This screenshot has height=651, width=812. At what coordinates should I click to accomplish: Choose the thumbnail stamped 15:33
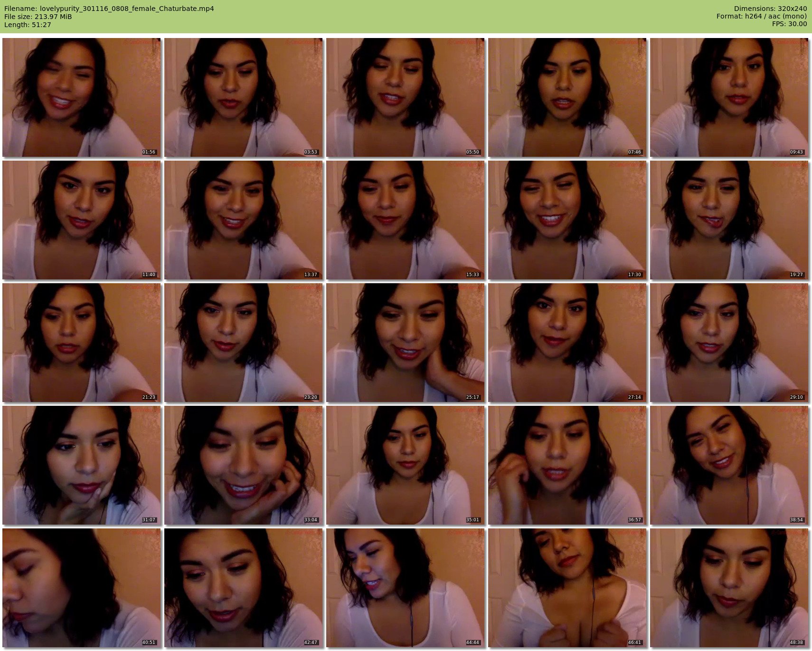click(406, 220)
